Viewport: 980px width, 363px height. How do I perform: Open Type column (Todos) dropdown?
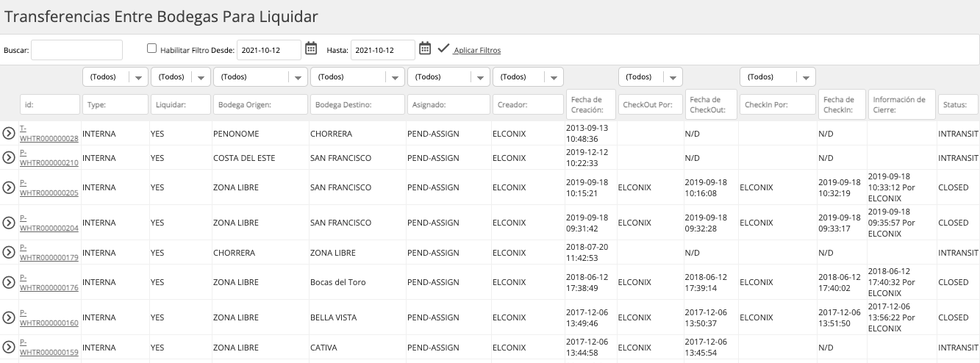[x=115, y=76]
